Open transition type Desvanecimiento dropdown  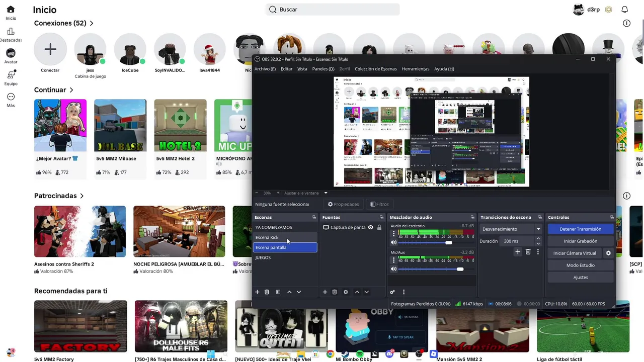[510, 229]
